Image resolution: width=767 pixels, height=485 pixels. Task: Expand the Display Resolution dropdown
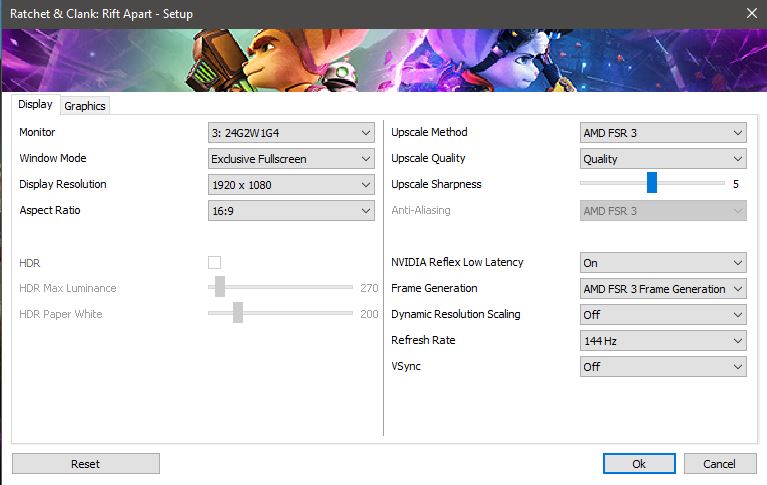(291, 185)
